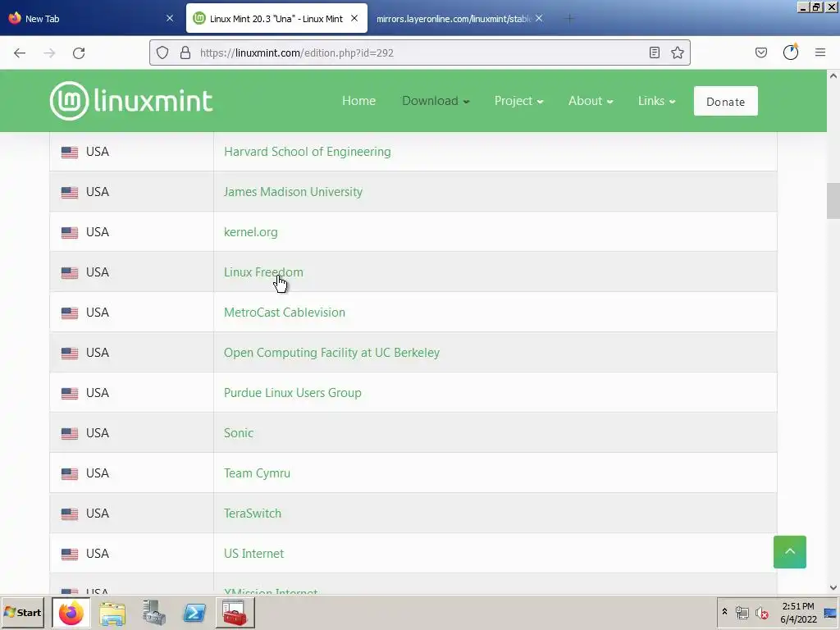Expand the About dropdown menu
Viewport: 840px width, 630px height.
[x=591, y=101]
